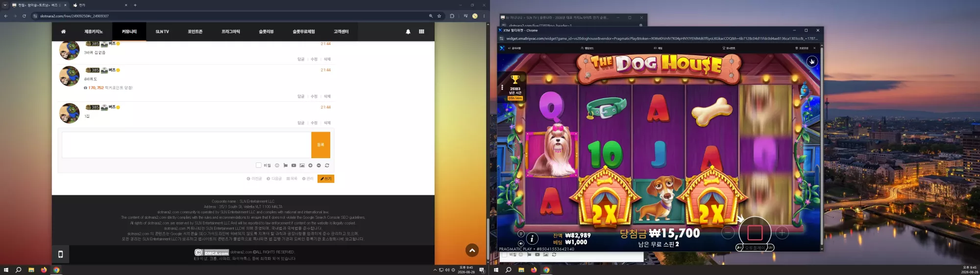Select the 커뮤니티 menu
The height and width of the screenshot is (275, 980).
[129, 32]
